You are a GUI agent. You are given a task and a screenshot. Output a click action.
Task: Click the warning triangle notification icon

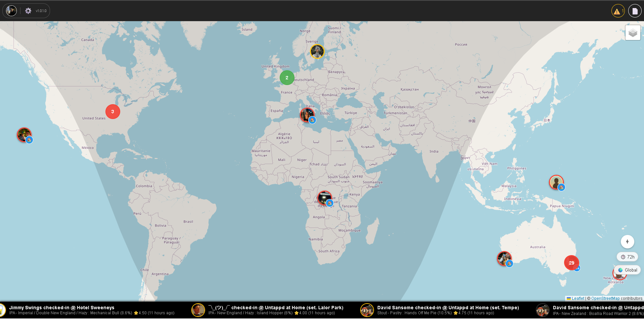[617, 10]
